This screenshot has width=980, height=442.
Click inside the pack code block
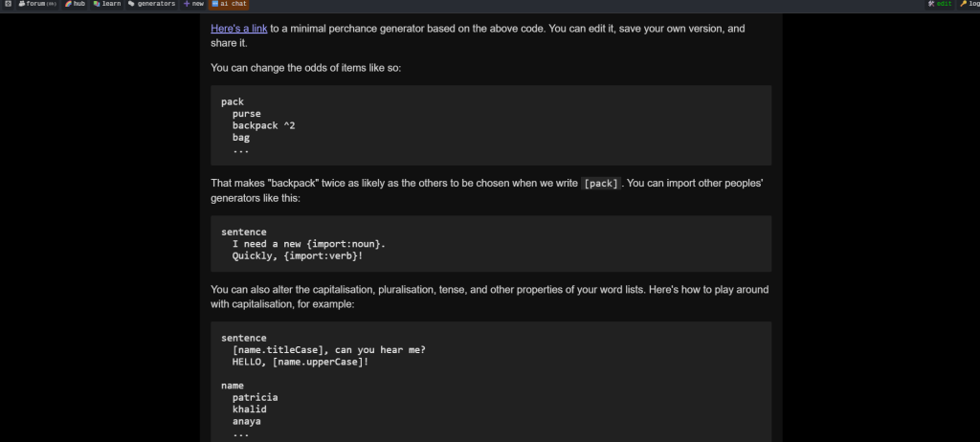pyautogui.click(x=491, y=125)
